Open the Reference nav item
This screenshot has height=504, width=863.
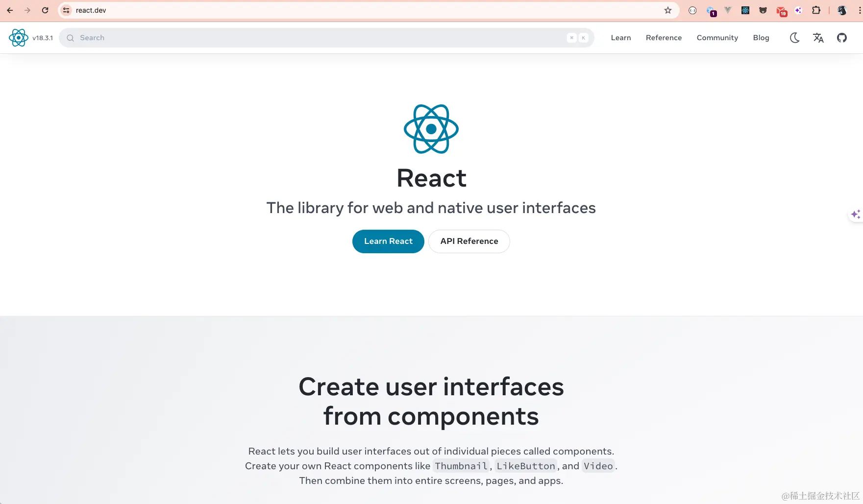pos(664,38)
